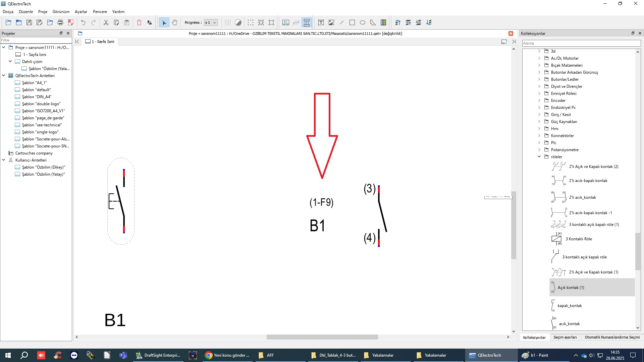Toggle the selection arrow mode

click(164, 22)
